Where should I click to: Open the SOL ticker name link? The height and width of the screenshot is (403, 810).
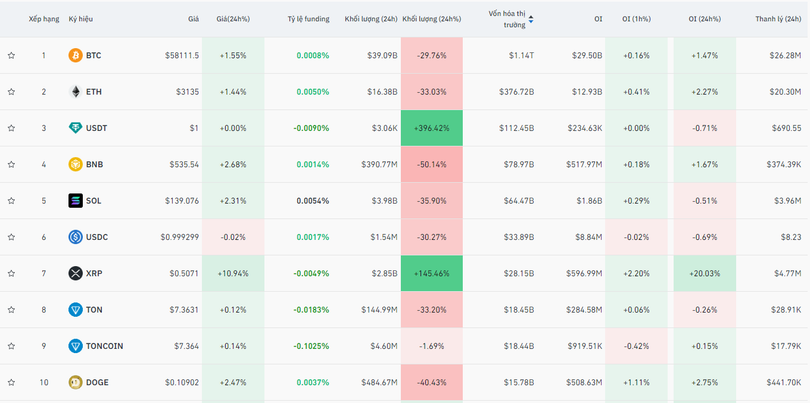93,200
